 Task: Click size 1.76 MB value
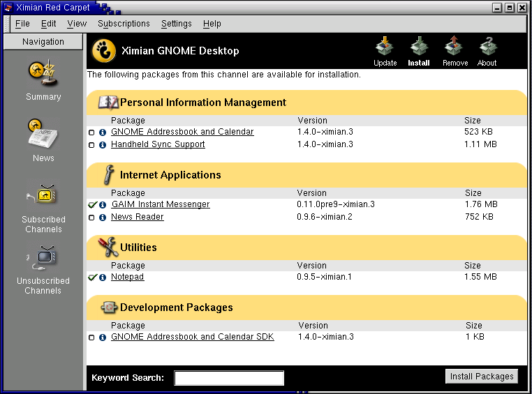pos(481,204)
